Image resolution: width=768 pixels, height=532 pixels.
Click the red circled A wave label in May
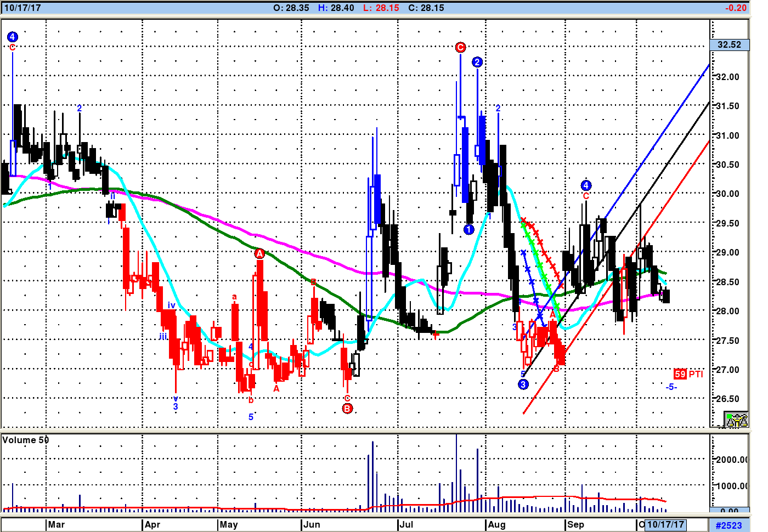coord(259,253)
